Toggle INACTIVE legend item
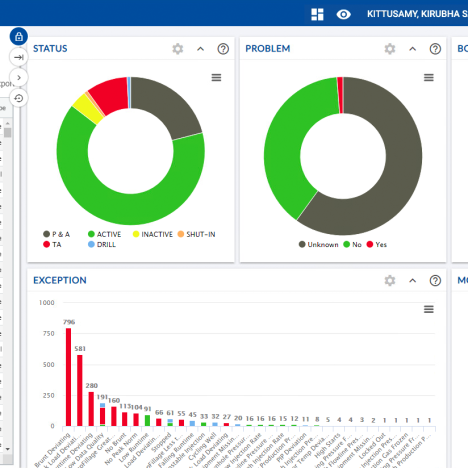Image resolution: width=468 pixels, height=468 pixels. tap(153, 234)
